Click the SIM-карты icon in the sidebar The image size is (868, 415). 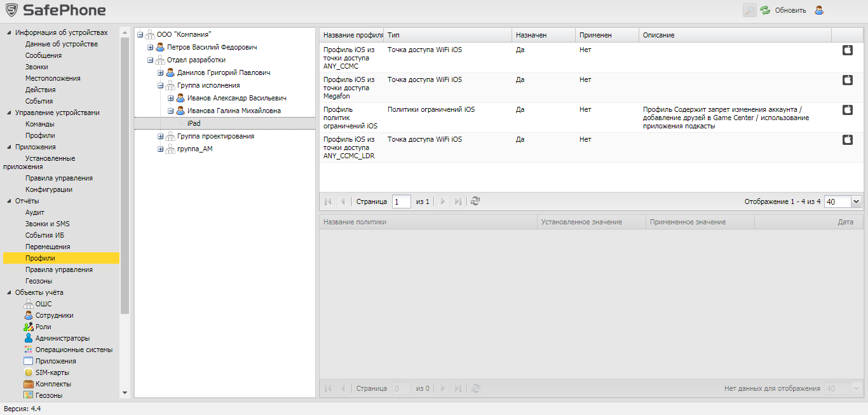[x=28, y=372]
